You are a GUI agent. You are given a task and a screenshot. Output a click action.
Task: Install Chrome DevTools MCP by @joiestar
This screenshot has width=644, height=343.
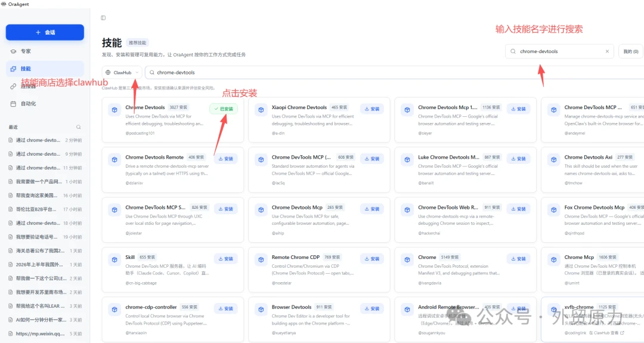(225, 209)
